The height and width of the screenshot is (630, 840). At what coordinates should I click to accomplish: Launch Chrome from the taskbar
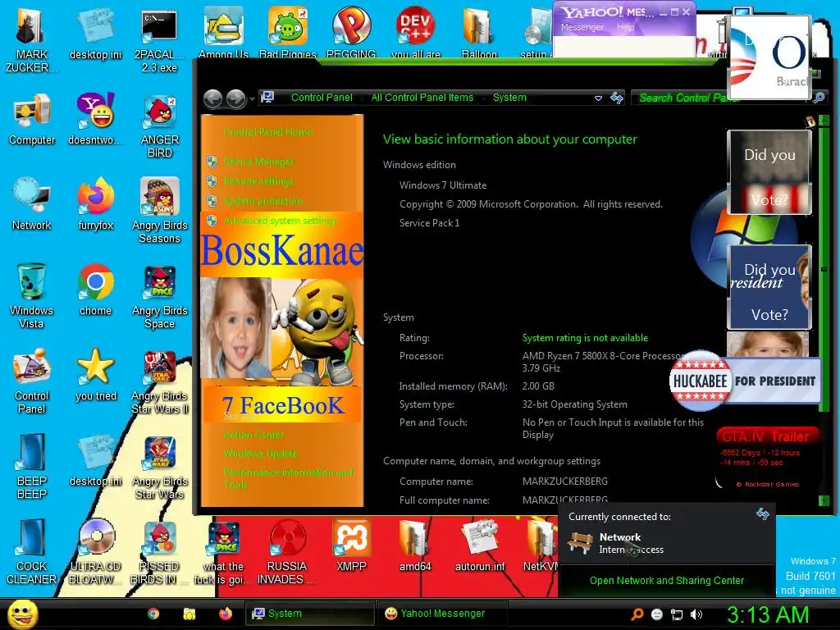(x=153, y=614)
